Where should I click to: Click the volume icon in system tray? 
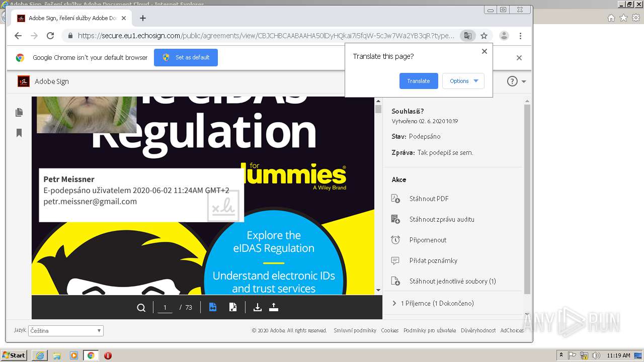coord(596,355)
